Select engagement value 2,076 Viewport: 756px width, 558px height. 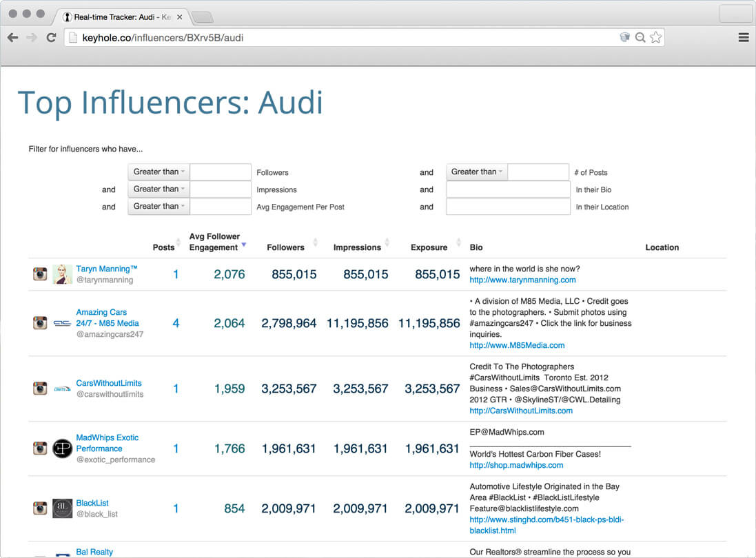tap(229, 275)
